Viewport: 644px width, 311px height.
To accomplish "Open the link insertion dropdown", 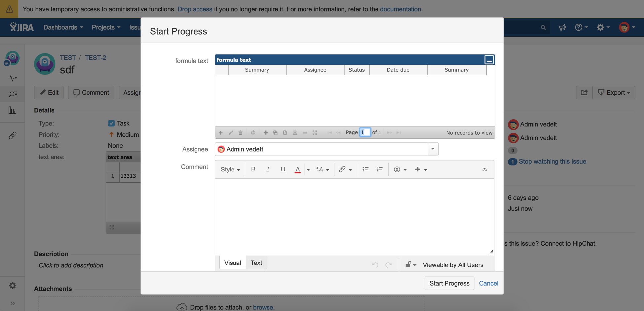I will pos(345,169).
